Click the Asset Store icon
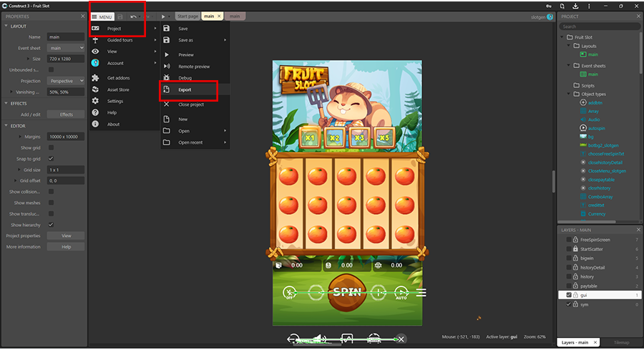644x350 pixels. [95, 89]
